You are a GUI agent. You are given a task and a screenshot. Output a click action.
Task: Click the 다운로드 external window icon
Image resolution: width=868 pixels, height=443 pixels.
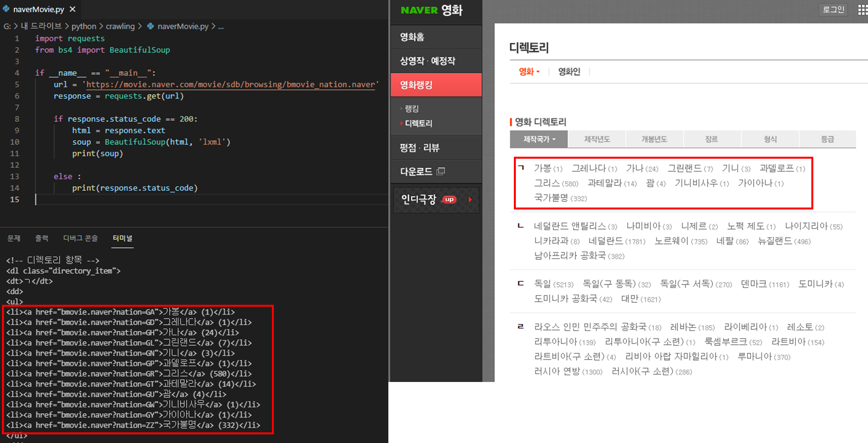click(x=441, y=171)
